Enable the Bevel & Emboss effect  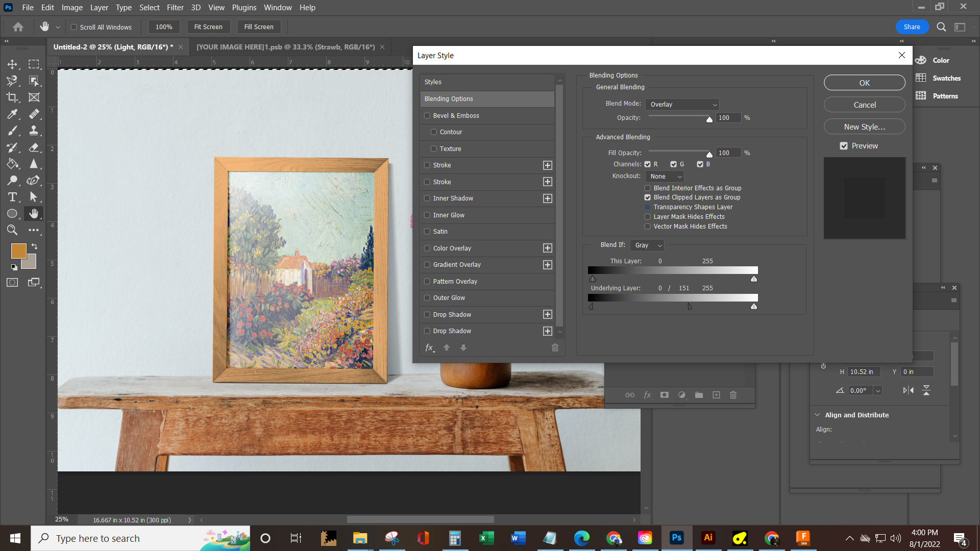click(427, 115)
